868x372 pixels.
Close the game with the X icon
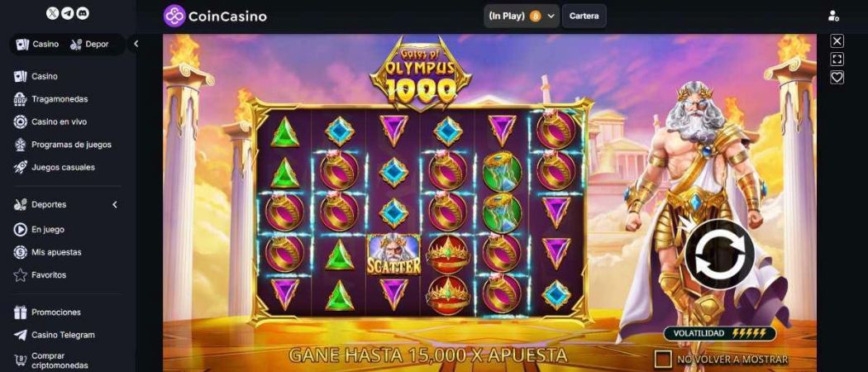point(837,41)
